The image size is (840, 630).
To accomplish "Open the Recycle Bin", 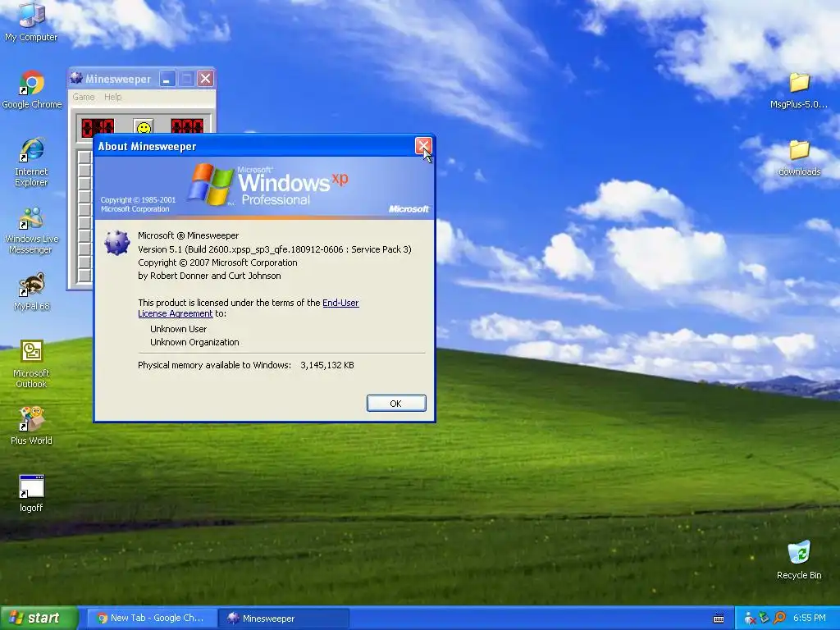I will 799,560.
